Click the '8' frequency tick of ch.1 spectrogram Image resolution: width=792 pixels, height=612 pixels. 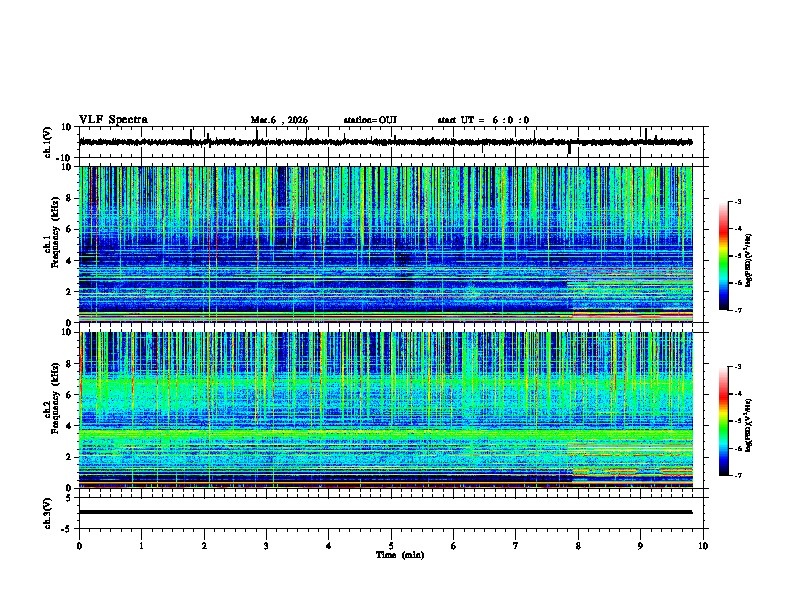point(70,198)
